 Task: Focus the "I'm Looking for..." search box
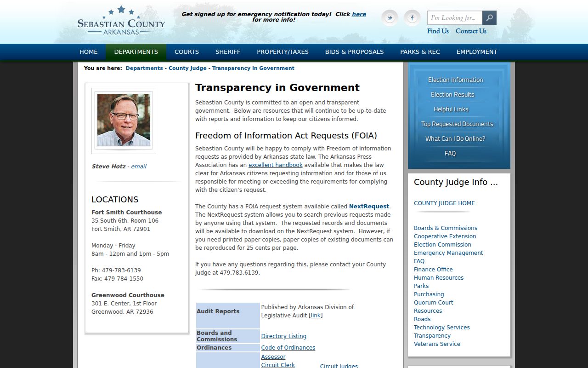coord(455,18)
